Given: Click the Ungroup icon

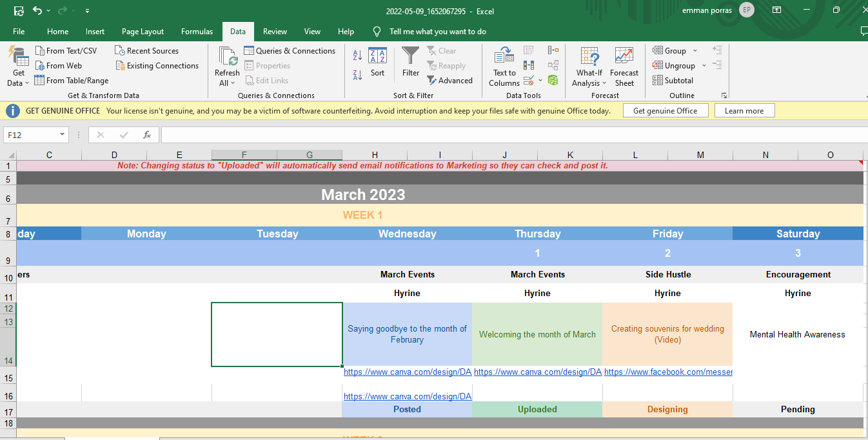Looking at the screenshot, I should [658, 65].
